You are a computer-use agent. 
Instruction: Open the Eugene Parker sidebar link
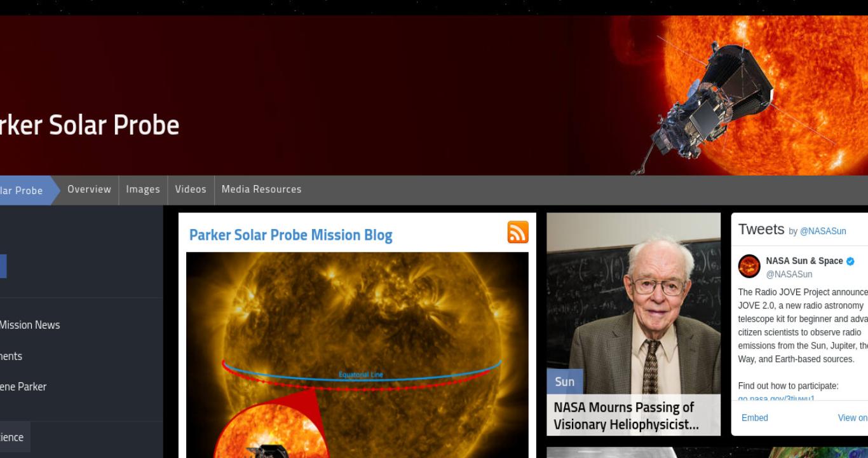(23, 387)
